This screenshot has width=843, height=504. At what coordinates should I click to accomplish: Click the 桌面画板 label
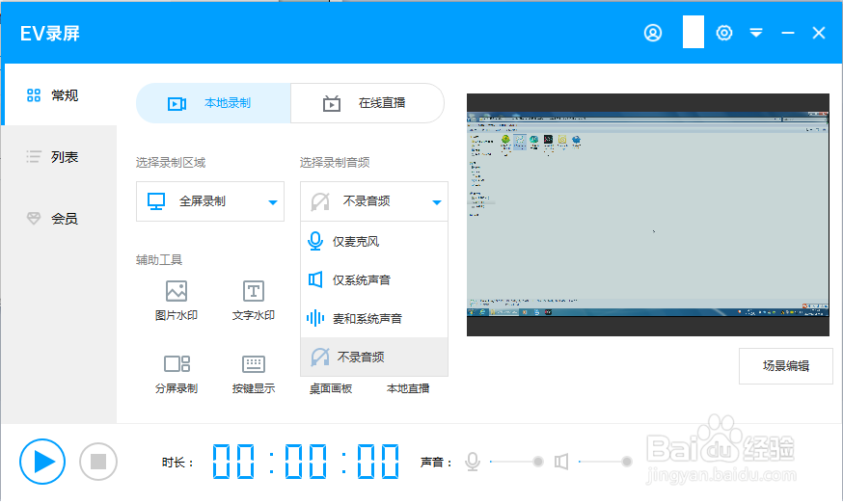331,388
